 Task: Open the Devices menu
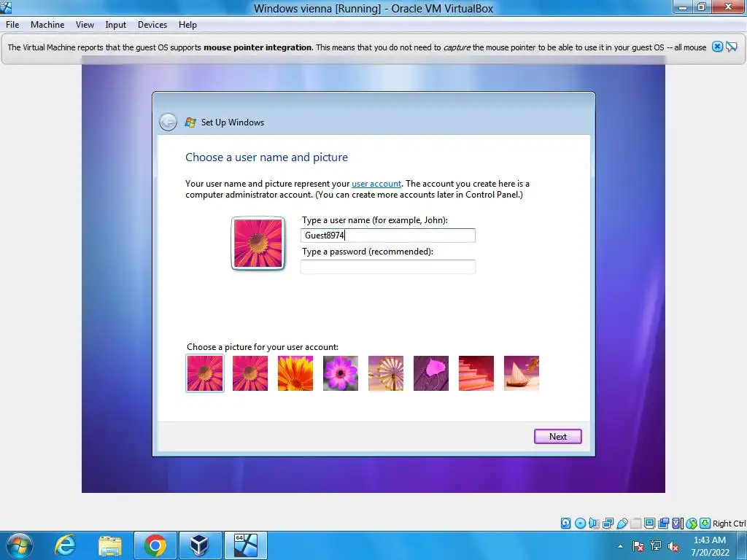point(152,25)
